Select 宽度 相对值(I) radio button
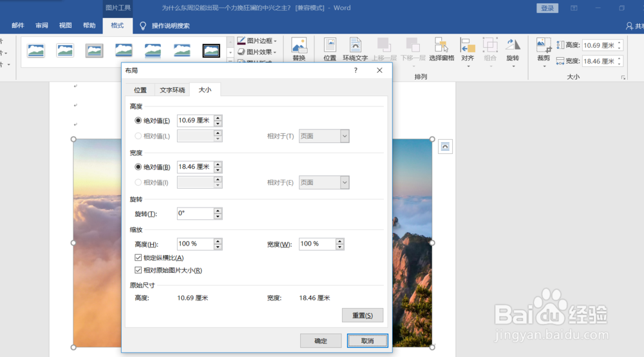The width and height of the screenshot is (644, 357). click(x=138, y=182)
